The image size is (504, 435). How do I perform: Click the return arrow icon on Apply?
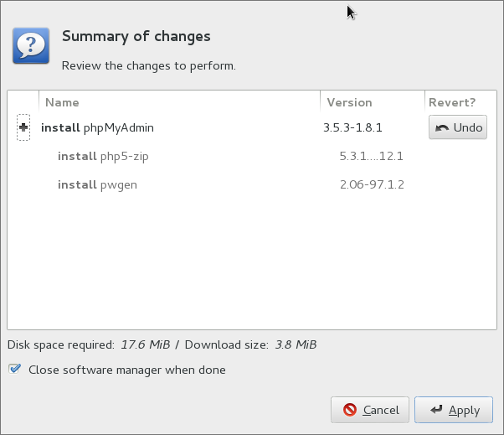436,409
